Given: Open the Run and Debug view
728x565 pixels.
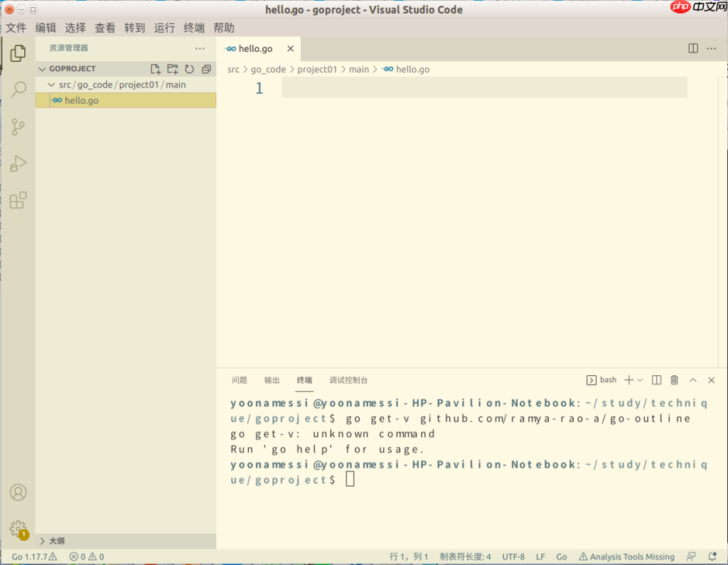Looking at the screenshot, I should coord(18,163).
